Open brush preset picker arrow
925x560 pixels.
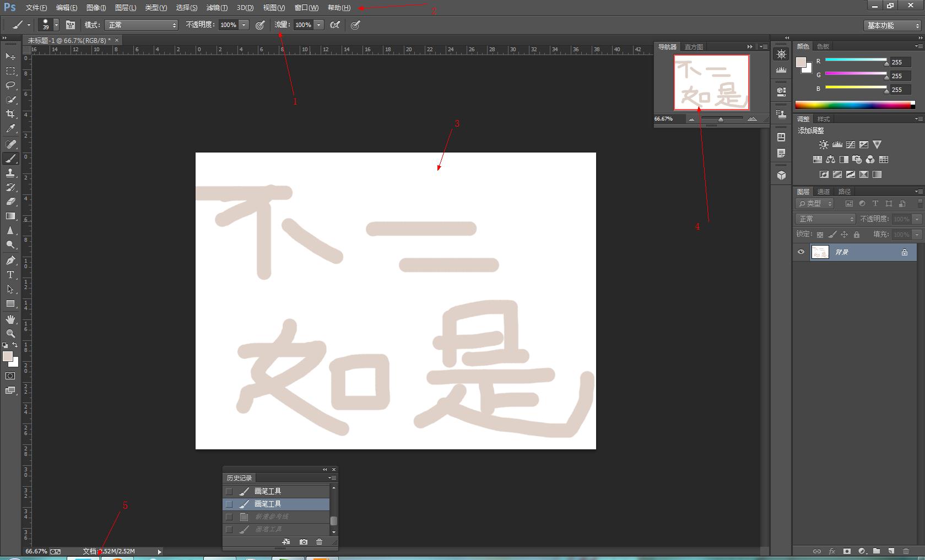click(x=56, y=25)
